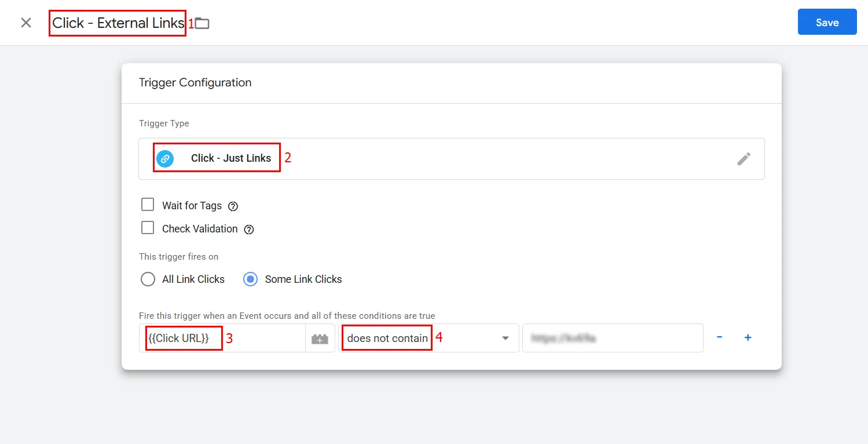The height and width of the screenshot is (444, 868).
Task: Select the Some Link Clicks radio option
Action: coord(251,279)
